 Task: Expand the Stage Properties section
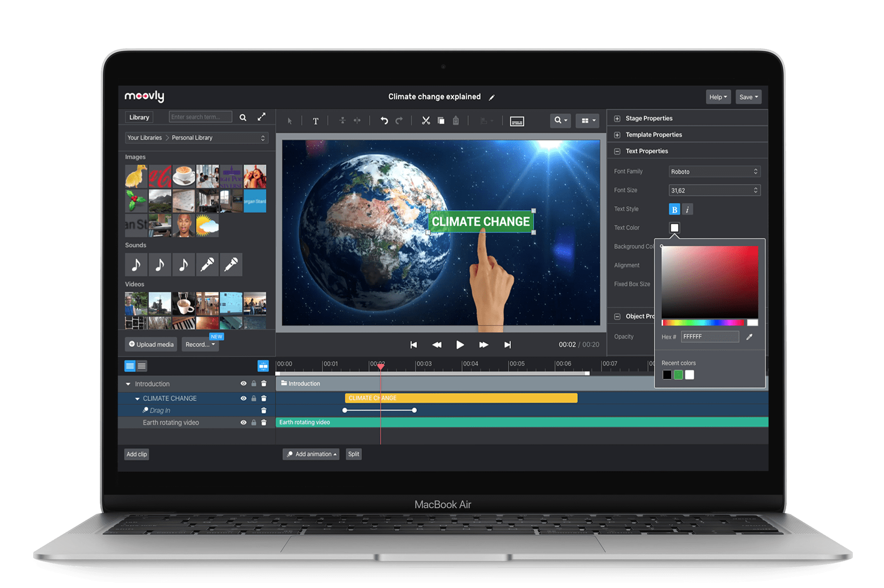pos(617,118)
